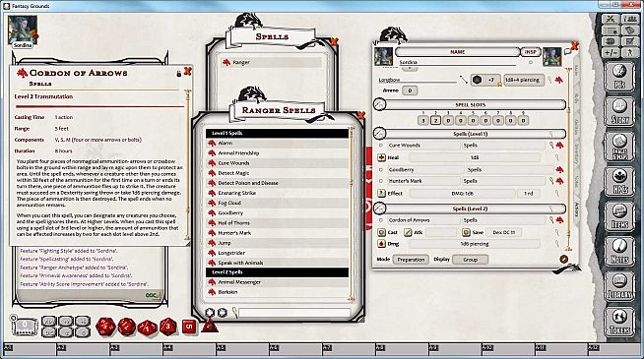Toggle the DIS modifier button
This screenshot has width=644, height=359.
tap(49, 331)
